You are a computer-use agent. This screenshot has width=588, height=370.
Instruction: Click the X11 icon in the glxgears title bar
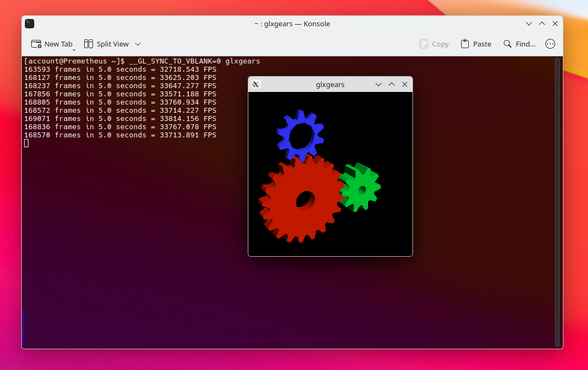(x=256, y=84)
